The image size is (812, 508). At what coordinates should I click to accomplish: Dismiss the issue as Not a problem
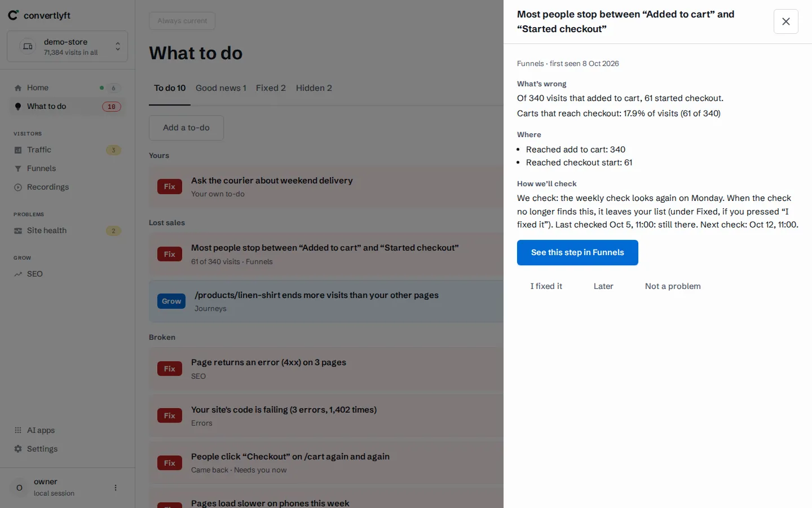pyautogui.click(x=673, y=286)
